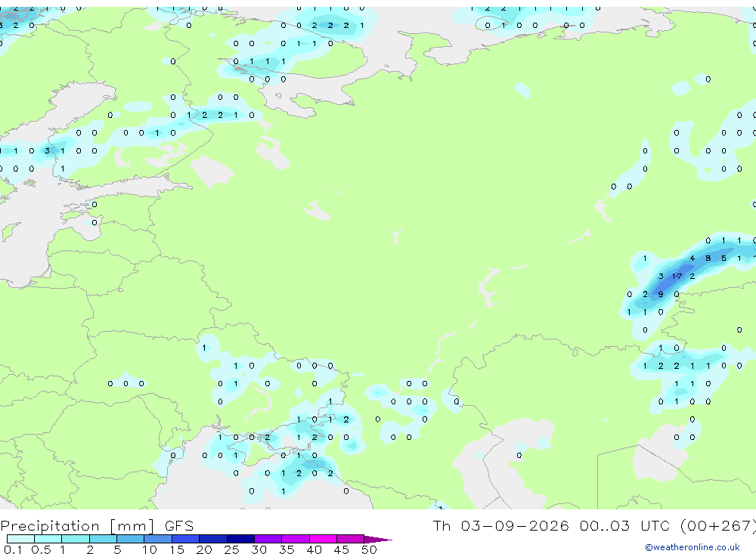Choose the 40 mm magenta legend swatch
The height and width of the screenshot is (554, 756).
click(323, 539)
